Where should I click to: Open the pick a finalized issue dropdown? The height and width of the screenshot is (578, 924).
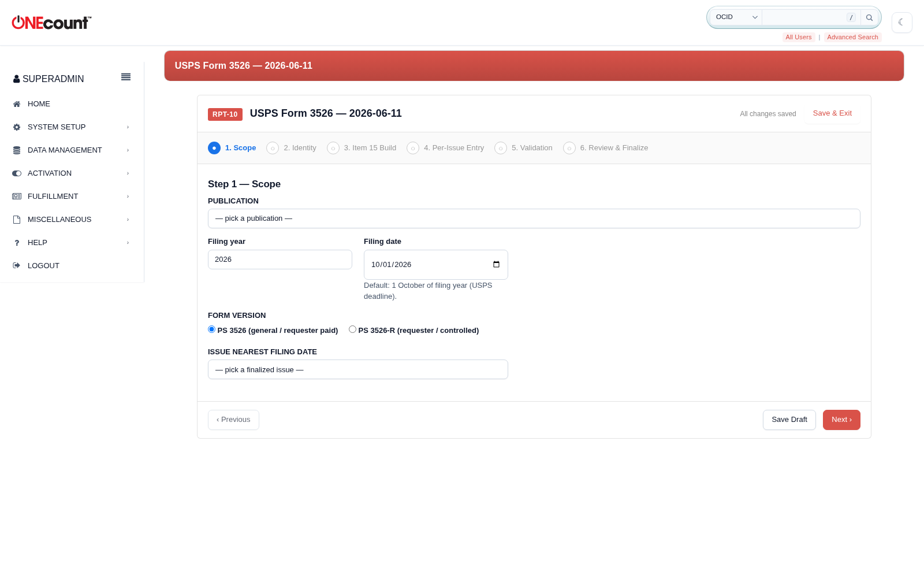coord(358,369)
